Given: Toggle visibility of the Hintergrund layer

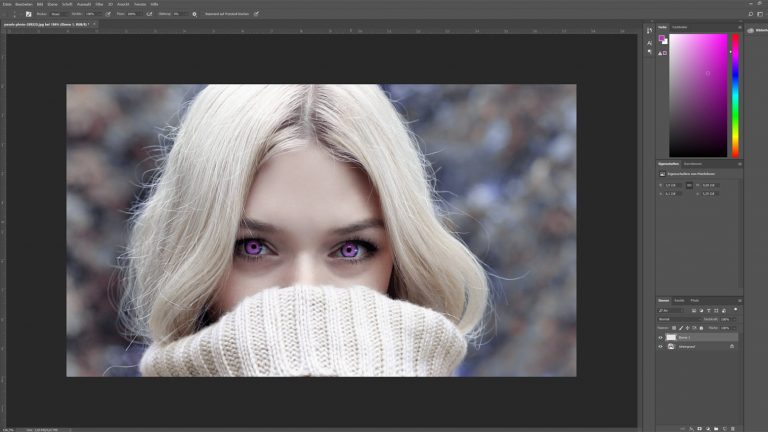Looking at the screenshot, I should click(661, 347).
